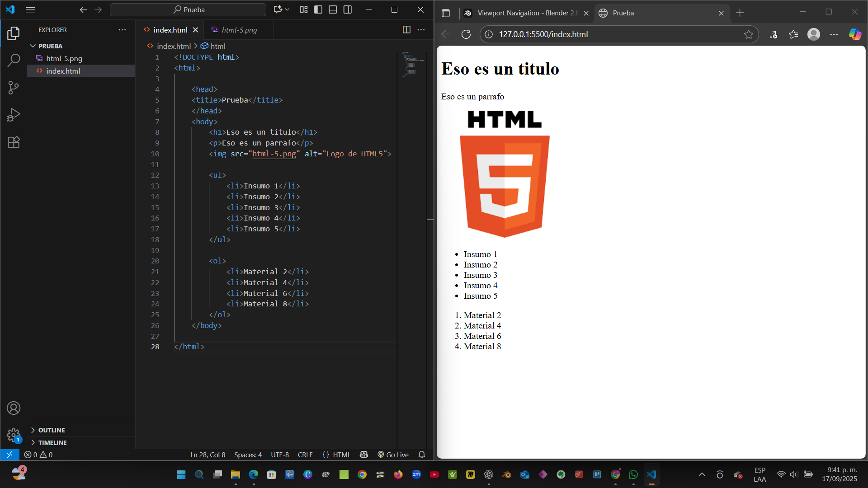This screenshot has height=488, width=868.
Task: Close the Prueba browser tab
Action: click(721, 13)
